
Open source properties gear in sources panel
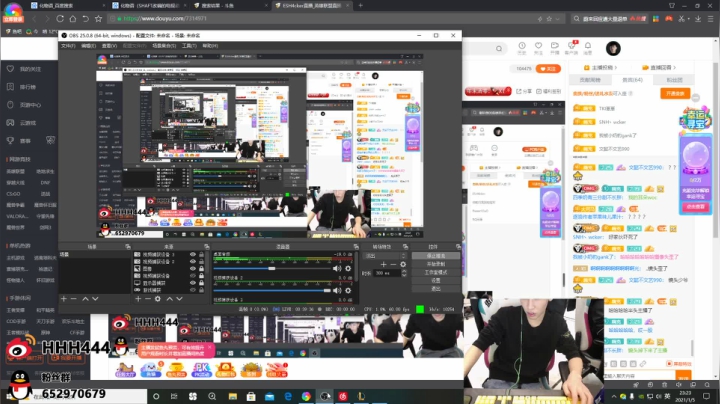pyautogui.click(x=158, y=299)
